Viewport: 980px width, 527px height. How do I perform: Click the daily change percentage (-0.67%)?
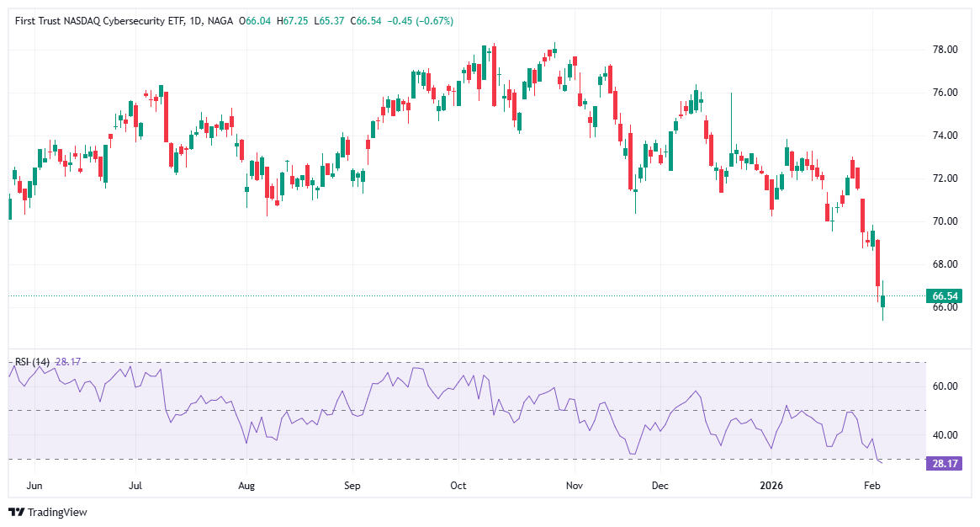pos(435,19)
